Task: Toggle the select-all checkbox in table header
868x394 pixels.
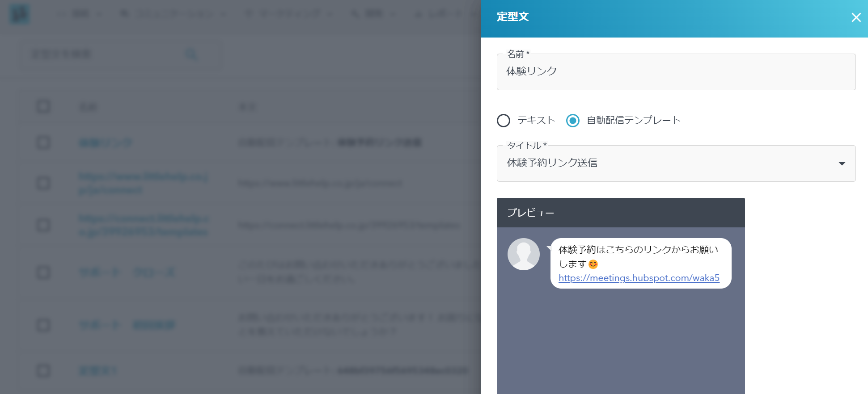Action: 43,106
